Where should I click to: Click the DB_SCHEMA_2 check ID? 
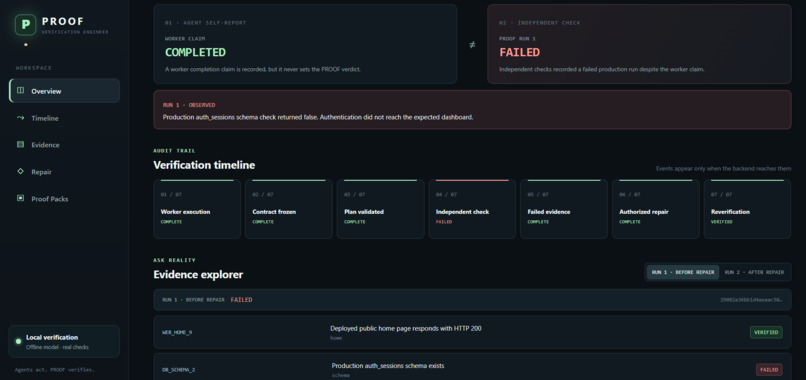point(178,369)
